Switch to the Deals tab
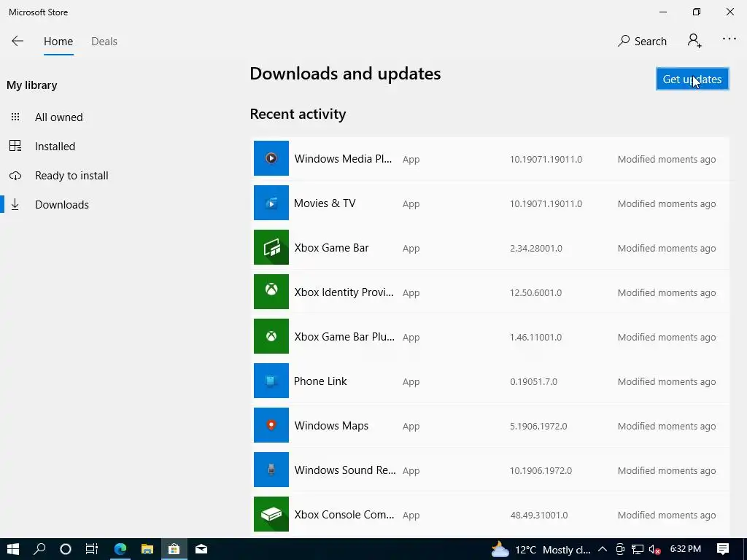The width and height of the screenshot is (747, 560). point(104,42)
